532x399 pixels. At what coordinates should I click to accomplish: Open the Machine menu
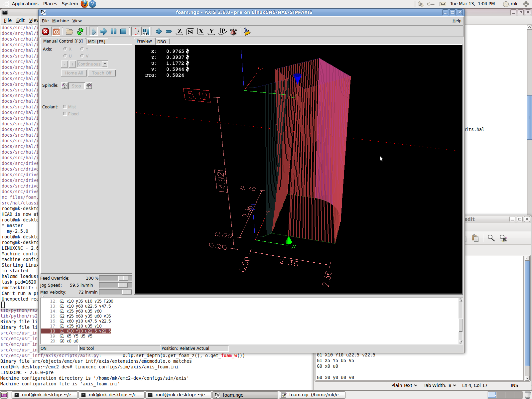coord(60,21)
